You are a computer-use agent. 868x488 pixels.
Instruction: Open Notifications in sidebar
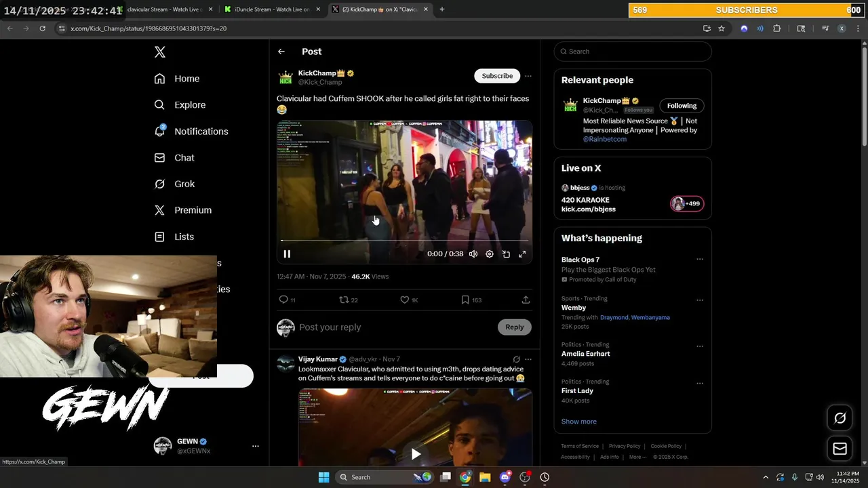tap(191, 131)
